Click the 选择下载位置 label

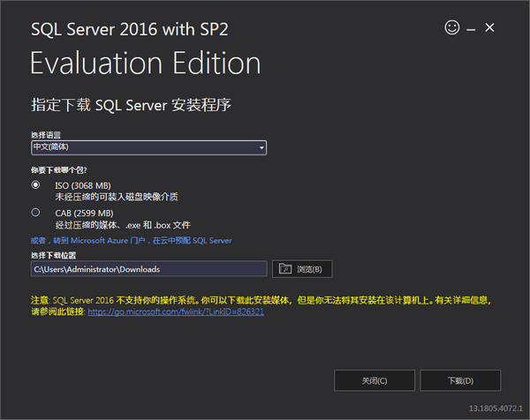[x=53, y=255]
